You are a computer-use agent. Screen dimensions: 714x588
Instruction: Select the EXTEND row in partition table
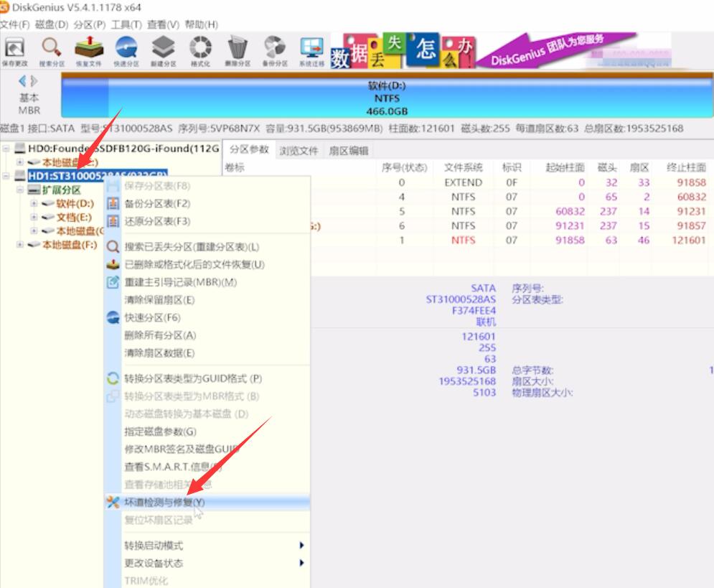click(466, 182)
